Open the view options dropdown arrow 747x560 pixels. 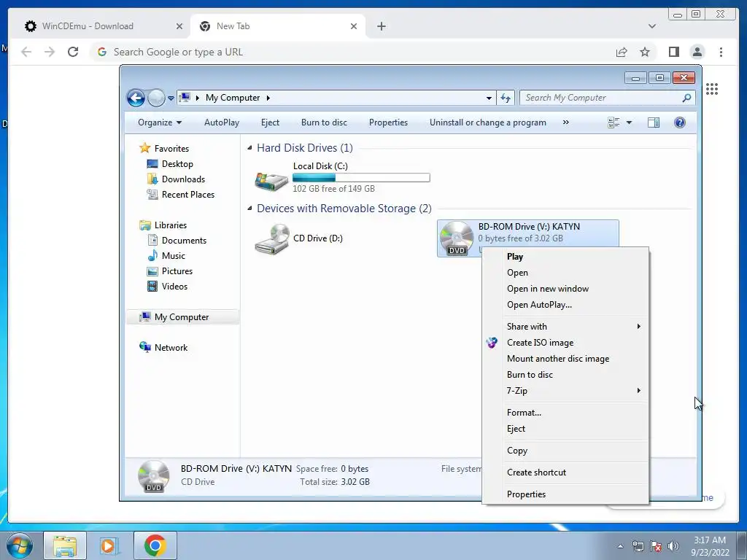[629, 122]
